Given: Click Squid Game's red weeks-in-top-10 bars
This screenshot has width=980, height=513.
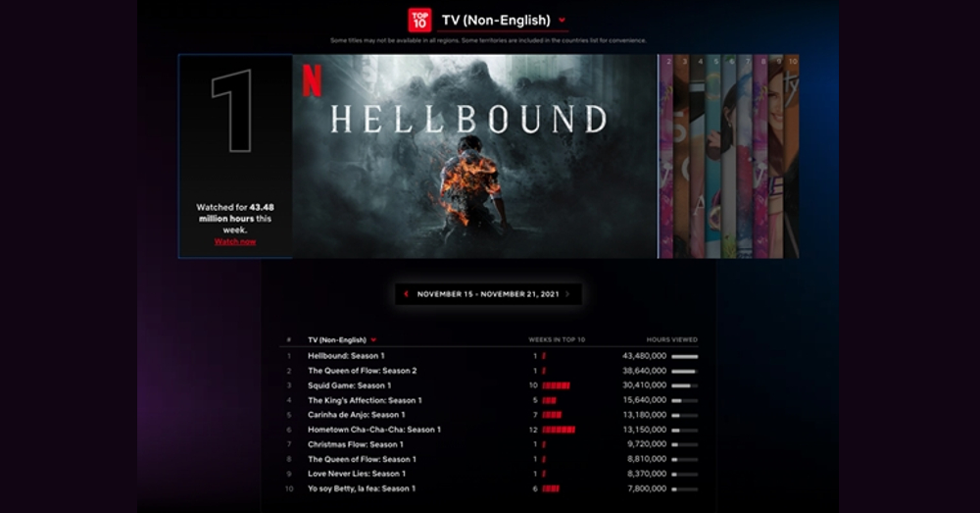Looking at the screenshot, I should click(x=557, y=385).
